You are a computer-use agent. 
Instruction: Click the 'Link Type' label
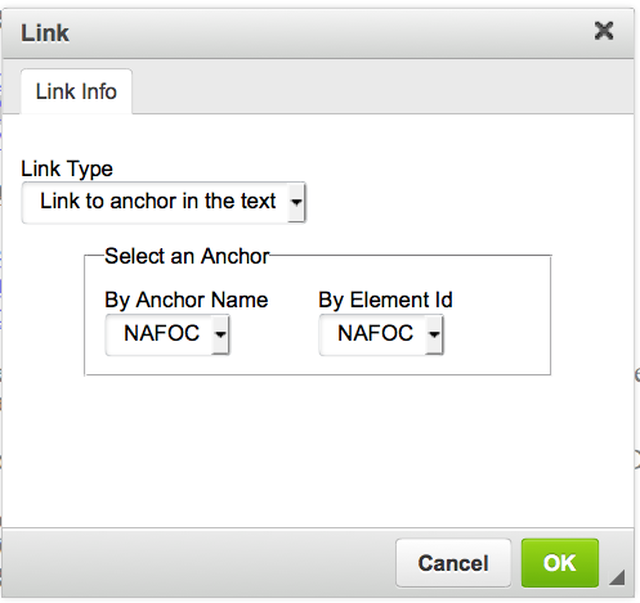point(67,169)
